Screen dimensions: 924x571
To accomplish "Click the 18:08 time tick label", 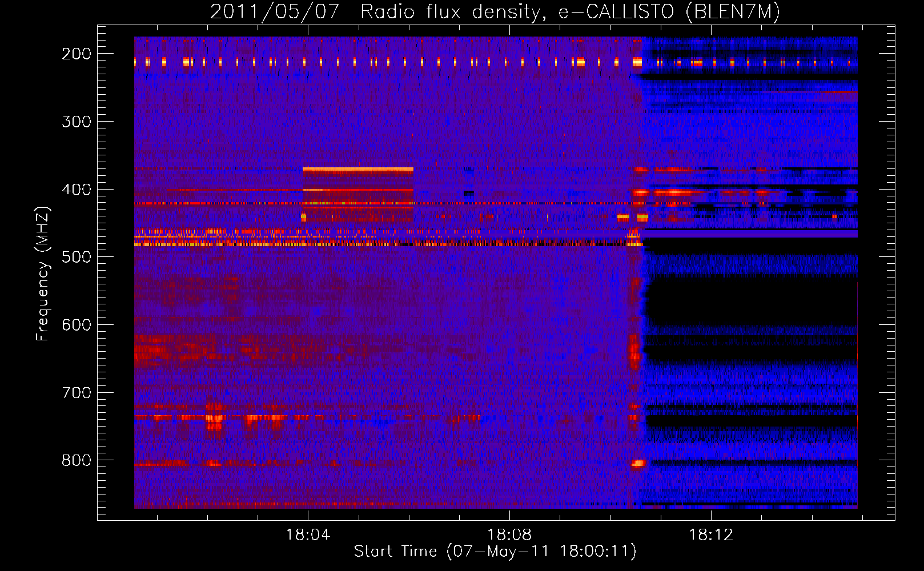I will point(509,535).
